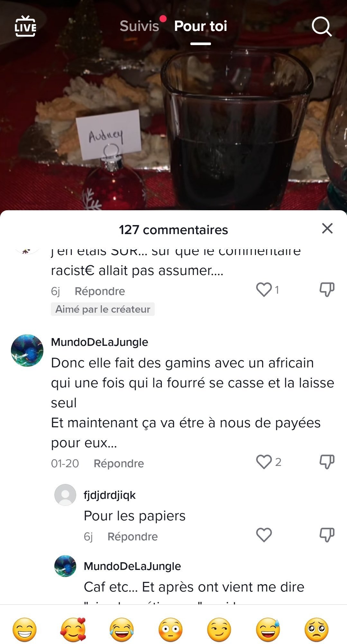Open fjdjdrdjiqk's grey default avatar
Screen dimensions: 347x644
65,495
